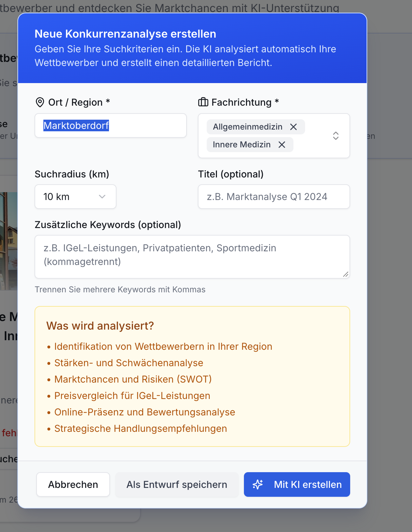This screenshot has height=532, width=412.
Task: Click 'Identifikation von Wettbewerbern in Ihrer Region'
Action: point(163,346)
